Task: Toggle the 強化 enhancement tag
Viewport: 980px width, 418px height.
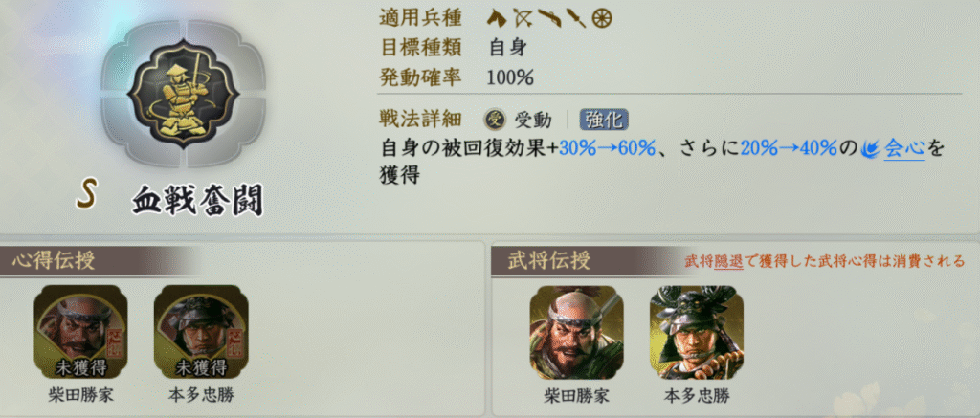Action: [604, 120]
